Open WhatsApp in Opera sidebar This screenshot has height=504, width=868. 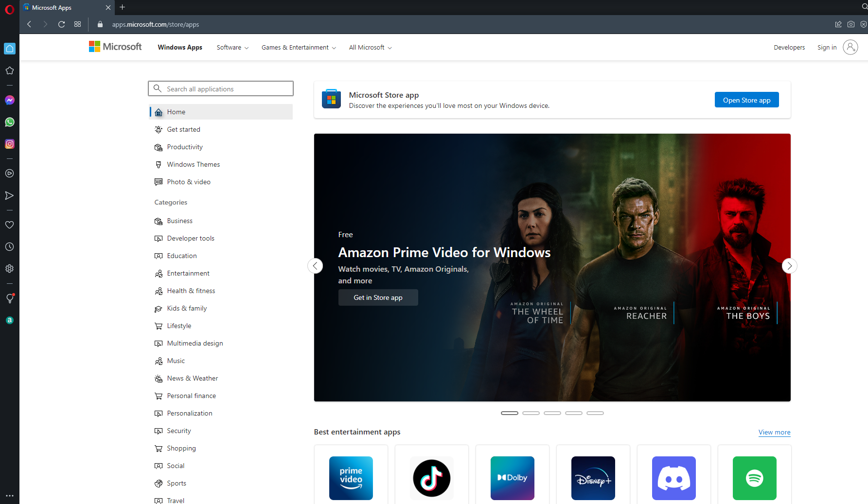(x=10, y=122)
